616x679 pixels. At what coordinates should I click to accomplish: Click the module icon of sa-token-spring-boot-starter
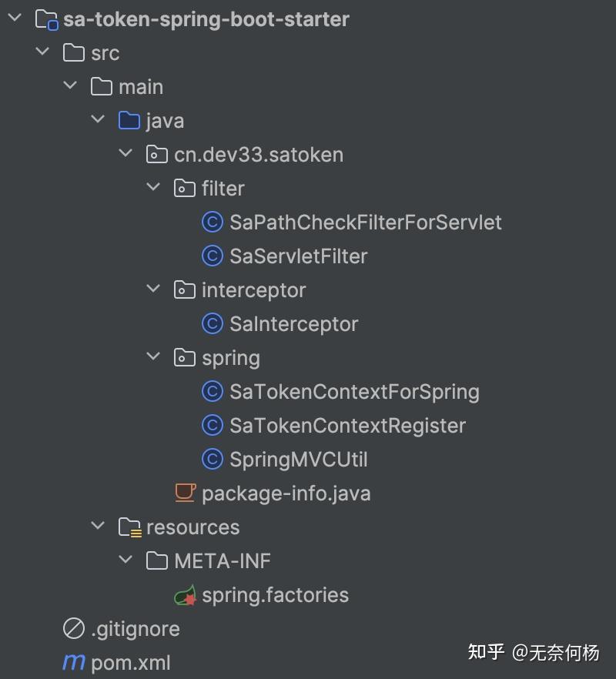click(46, 19)
